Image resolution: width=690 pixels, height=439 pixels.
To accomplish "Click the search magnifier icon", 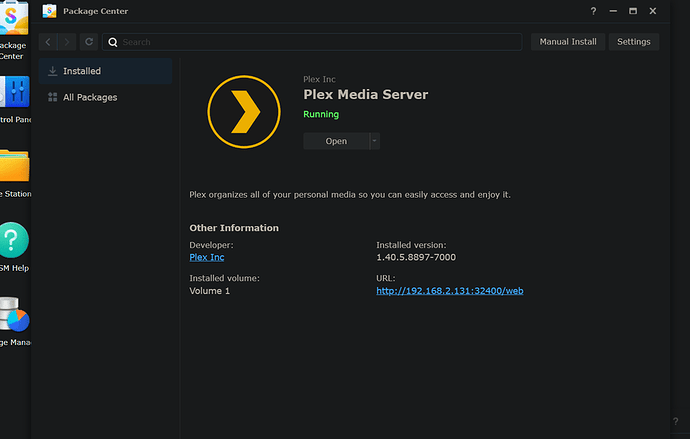I will coord(113,42).
